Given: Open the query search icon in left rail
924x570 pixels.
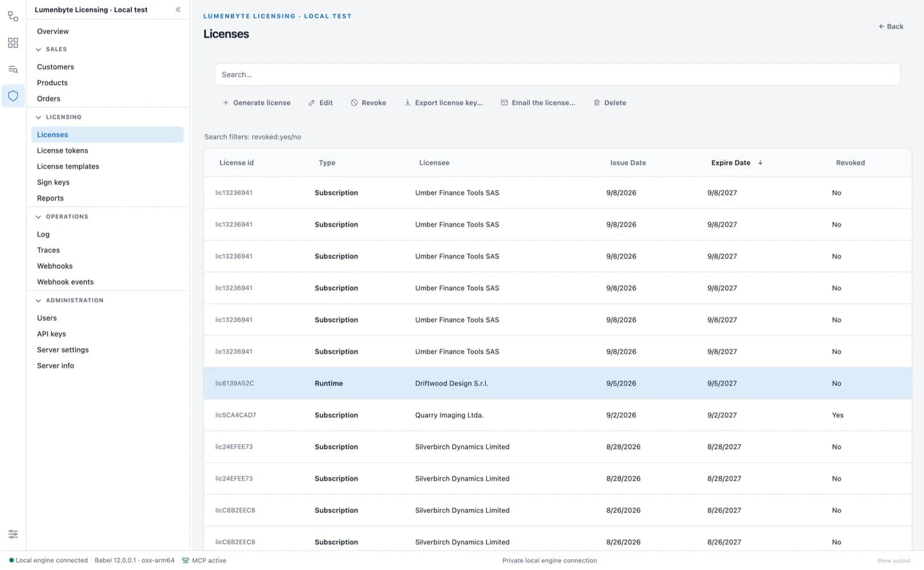Looking at the screenshot, I should (x=13, y=69).
